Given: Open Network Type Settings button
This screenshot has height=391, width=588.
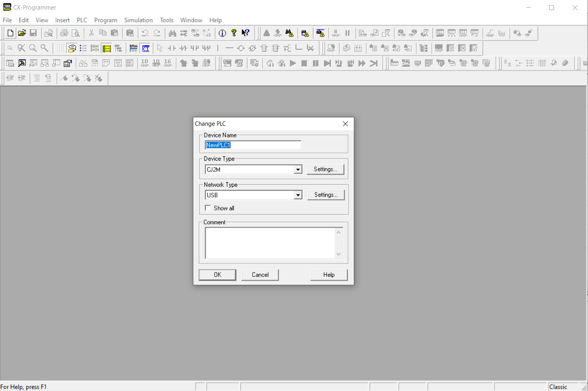Looking at the screenshot, I should [326, 195].
